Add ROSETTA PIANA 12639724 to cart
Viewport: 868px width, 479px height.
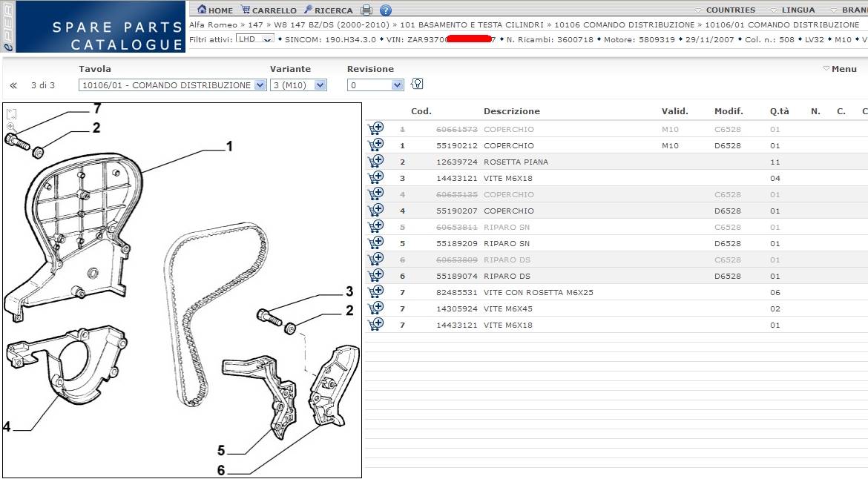(x=376, y=162)
